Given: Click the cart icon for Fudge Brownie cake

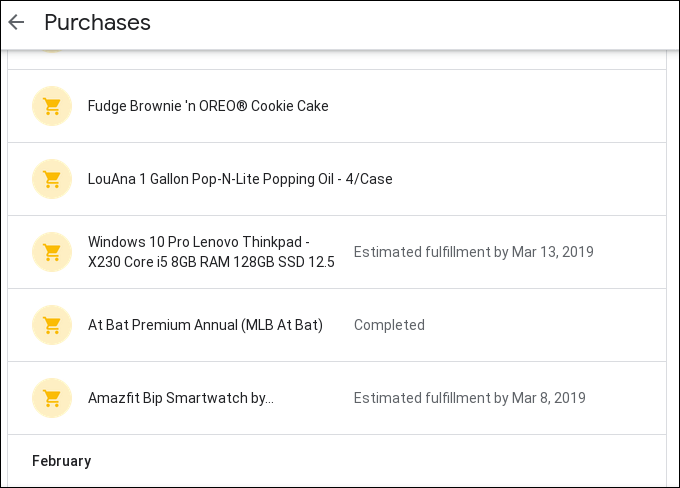Looking at the screenshot, I should pos(52,106).
